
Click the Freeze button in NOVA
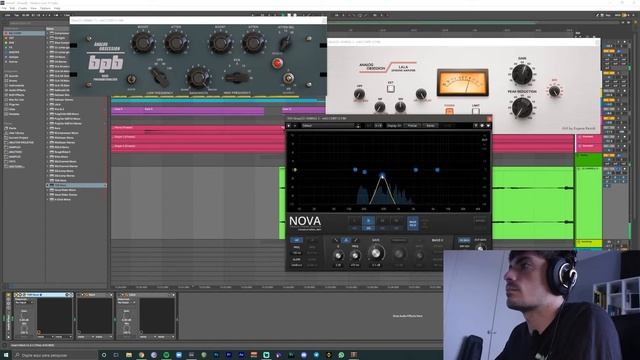[x=412, y=126]
